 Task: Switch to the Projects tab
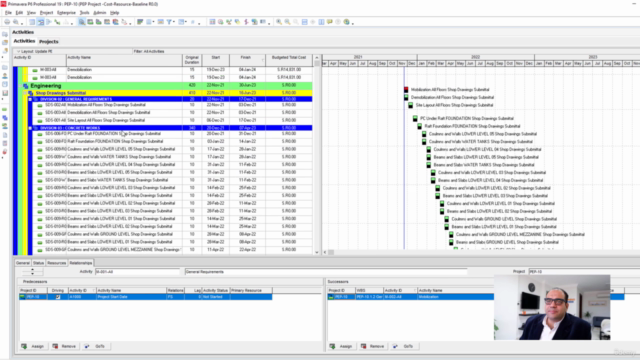pyautogui.click(x=49, y=42)
